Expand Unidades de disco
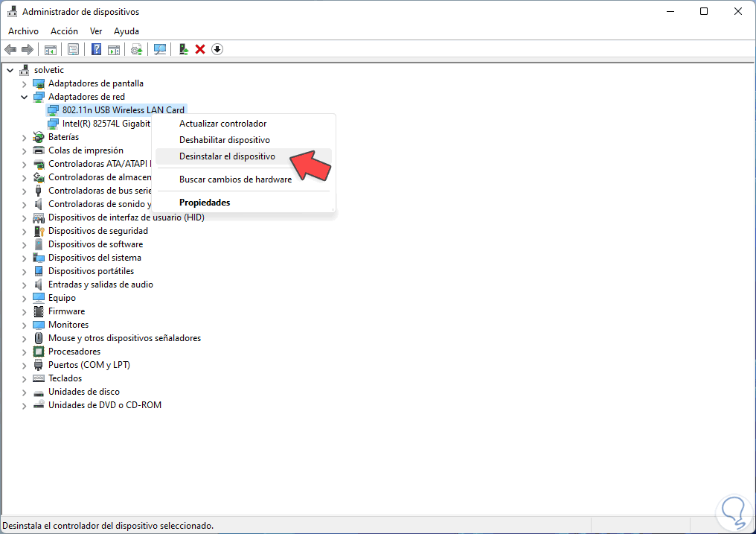The height and width of the screenshot is (534, 756). click(24, 392)
